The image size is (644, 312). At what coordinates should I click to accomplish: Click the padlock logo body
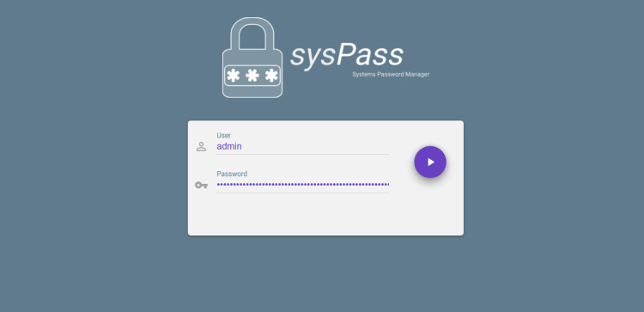252,74
